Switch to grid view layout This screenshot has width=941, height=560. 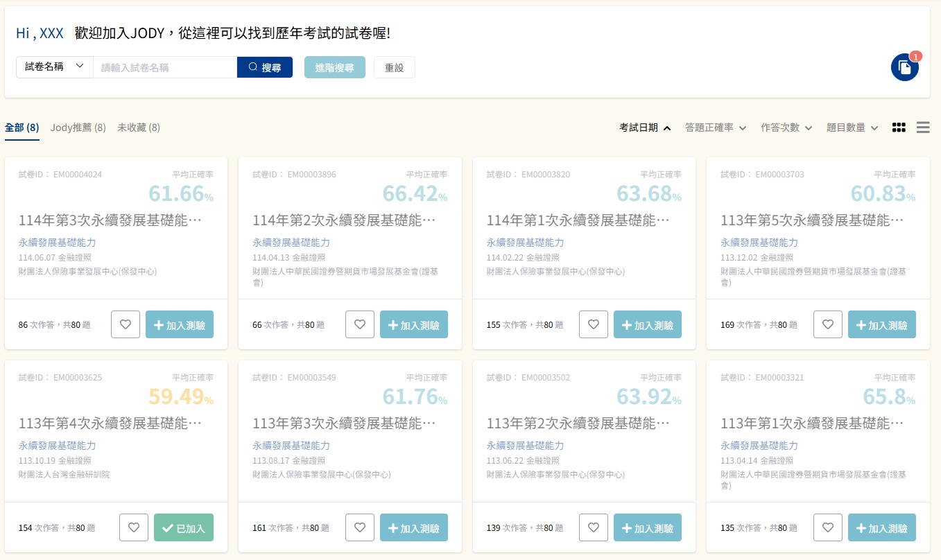[x=899, y=128]
